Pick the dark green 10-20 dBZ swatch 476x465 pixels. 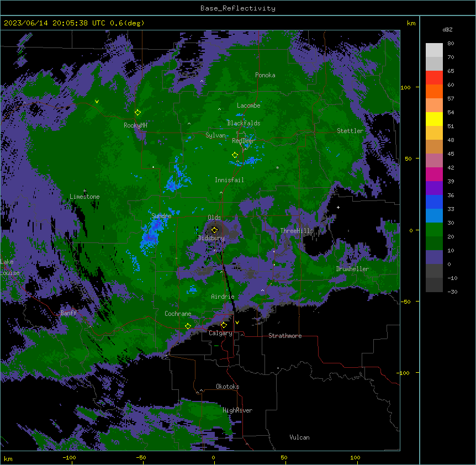point(434,244)
